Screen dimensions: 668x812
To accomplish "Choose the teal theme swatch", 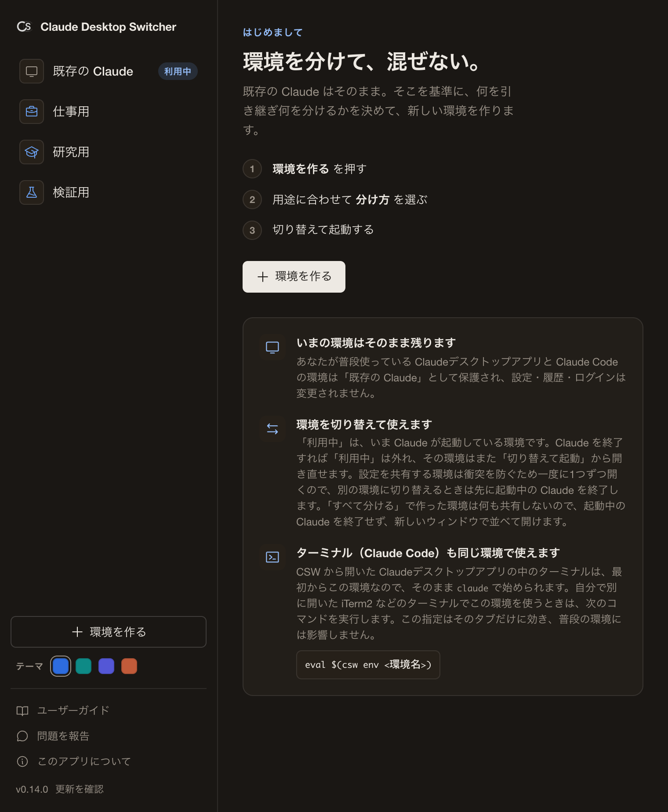I will pyautogui.click(x=83, y=666).
